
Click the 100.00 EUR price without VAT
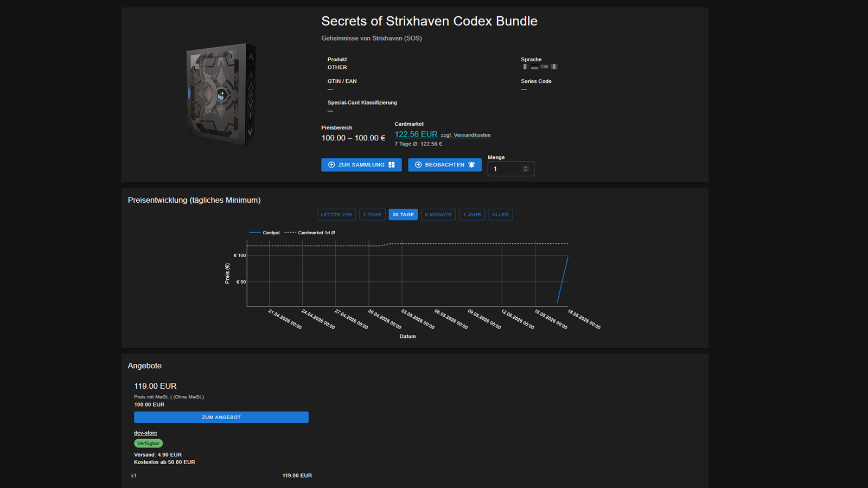click(x=149, y=404)
